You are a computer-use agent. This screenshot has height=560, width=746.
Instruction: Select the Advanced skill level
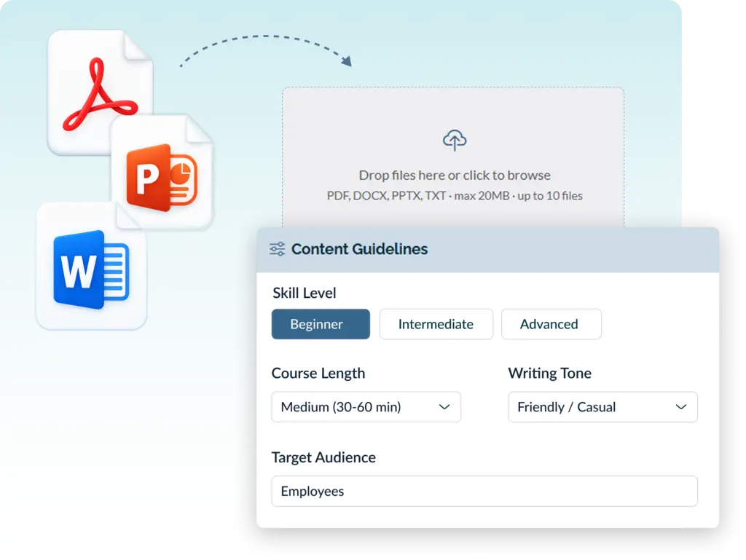click(551, 324)
